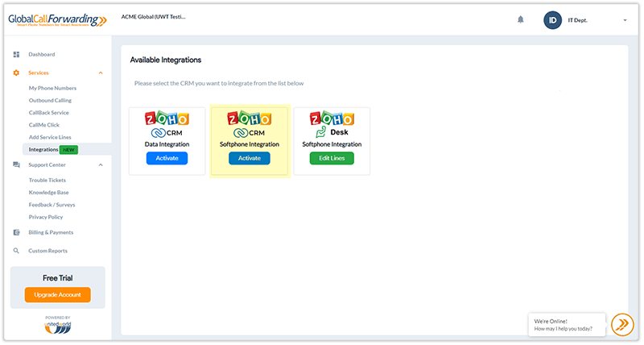Open My Phone Numbers

click(x=52, y=88)
